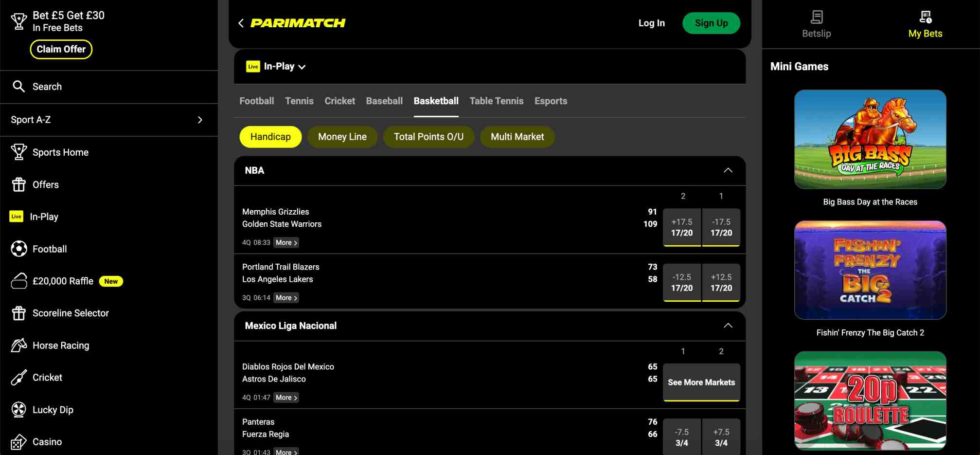
Task: Collapse the Mexico Liga Nacional section
Action: pos(728,326)
